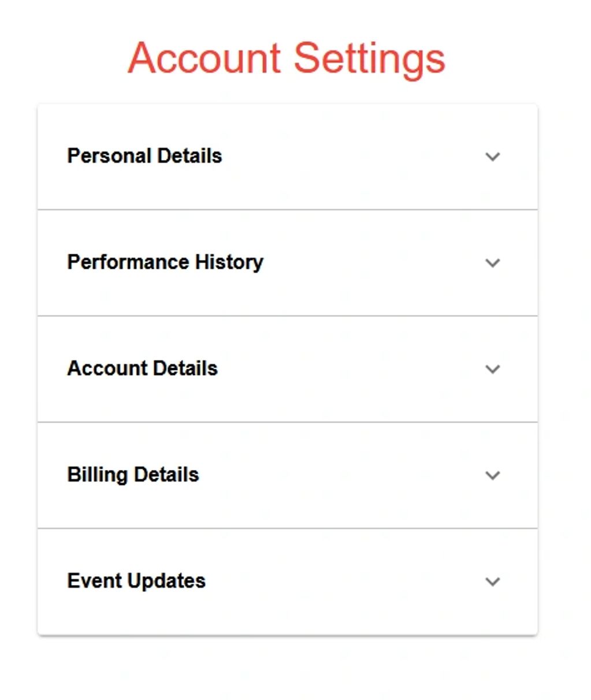Image resolution: width=591 pixels, height=700 pixels.
Task: Expand the Account Details section
Action: (x=288, y=369)
